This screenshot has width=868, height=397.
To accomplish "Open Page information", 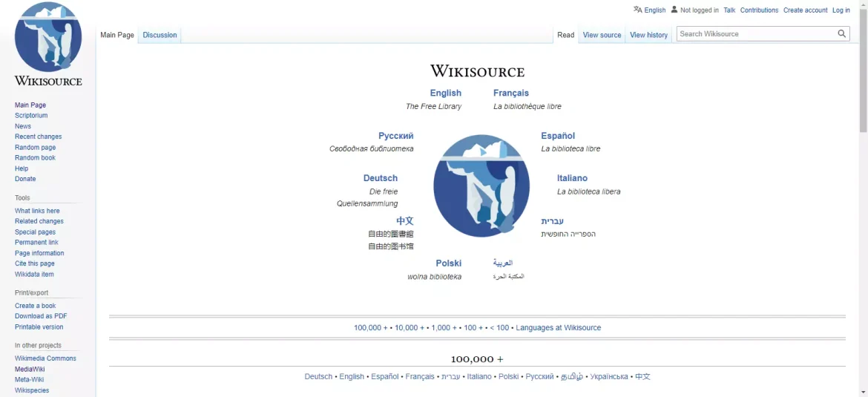I will [39, 253].
